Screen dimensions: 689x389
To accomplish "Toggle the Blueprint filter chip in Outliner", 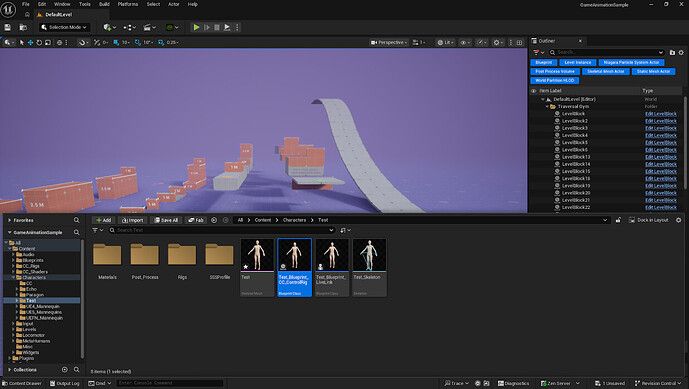I will 544,62.
